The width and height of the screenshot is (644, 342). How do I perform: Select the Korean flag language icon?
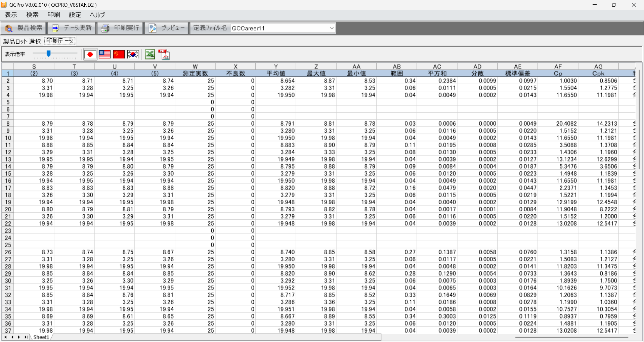point(133,54)
